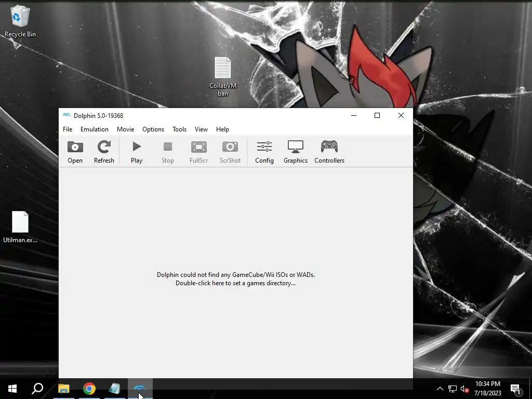Open the Windows Start menu

(12, 389)
